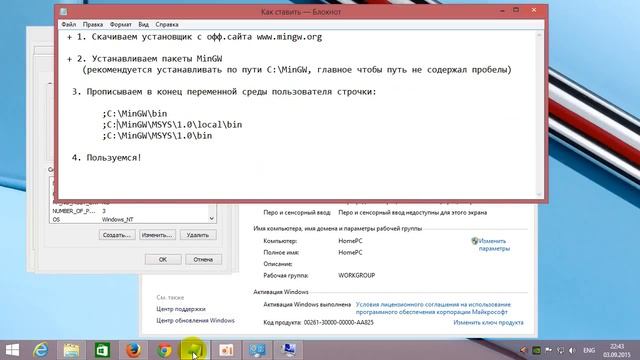Confirm the environment variables dialog with OK
The width and height of the screenshot is (640, 360).
point(163,260)
